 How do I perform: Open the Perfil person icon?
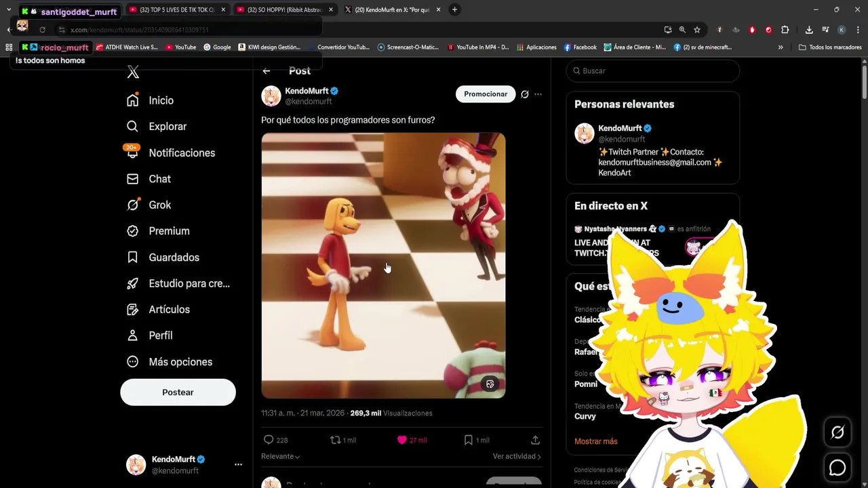133,335
